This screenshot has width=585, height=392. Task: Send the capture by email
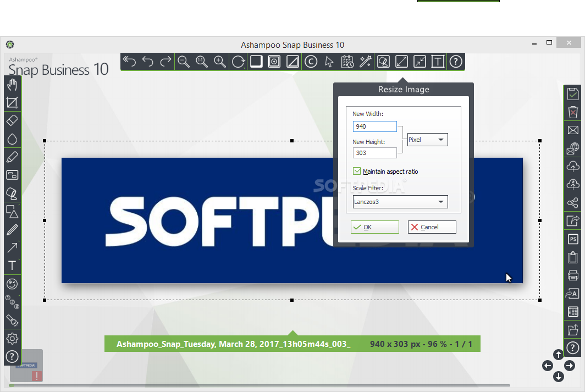[x=573, y=130]
